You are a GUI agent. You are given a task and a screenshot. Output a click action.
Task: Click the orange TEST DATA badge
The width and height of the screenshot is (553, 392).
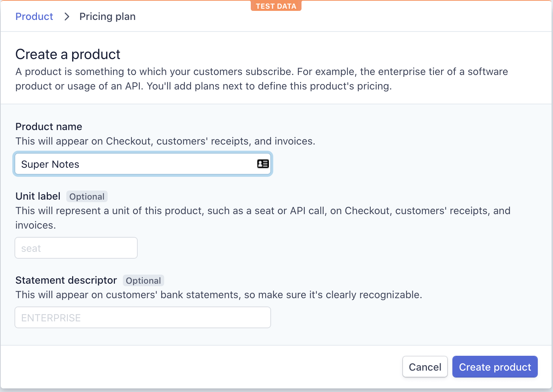(x=276, y=6)
